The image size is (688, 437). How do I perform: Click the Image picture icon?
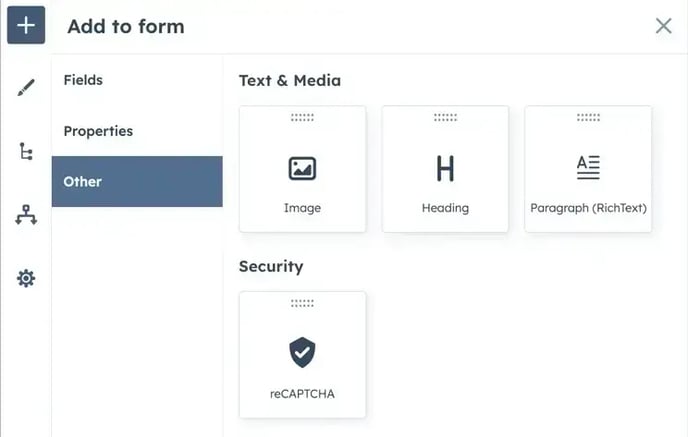coord(302,168)
